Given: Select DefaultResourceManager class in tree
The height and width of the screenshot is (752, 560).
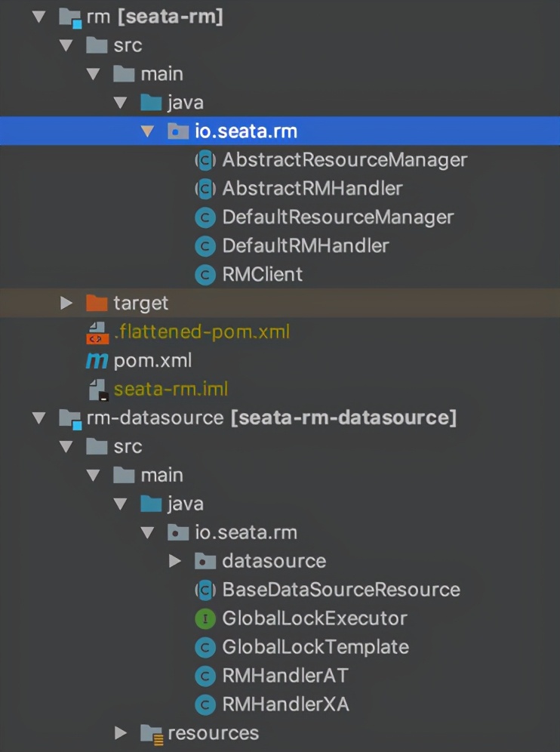Looking at the screenshot, I should 337,217.
